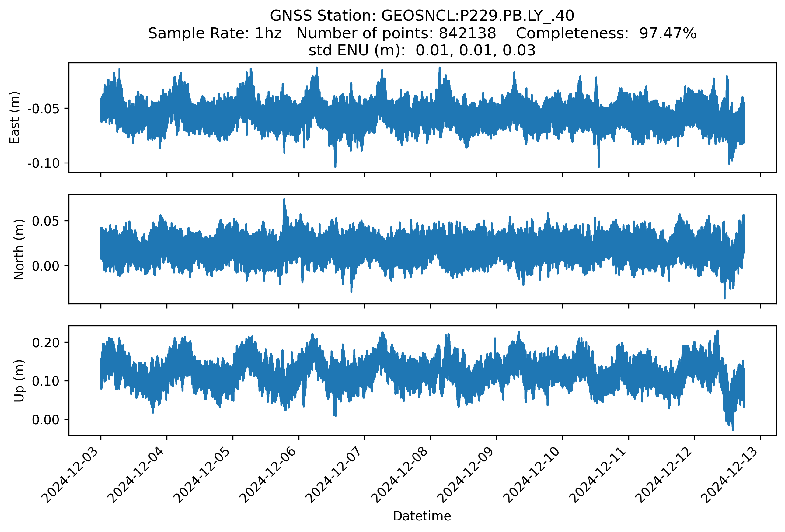Viewport: 785px width, 532px height.
Task: Click the tallest North spike near 2024-12-06
Action: pyautogui.click(x=284, y=201)
